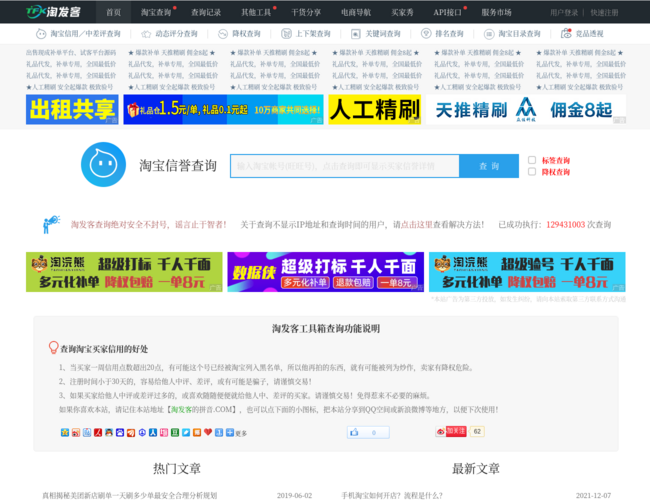
Task: Share via the Sina Weibo icon
Action: click(76, 432)
